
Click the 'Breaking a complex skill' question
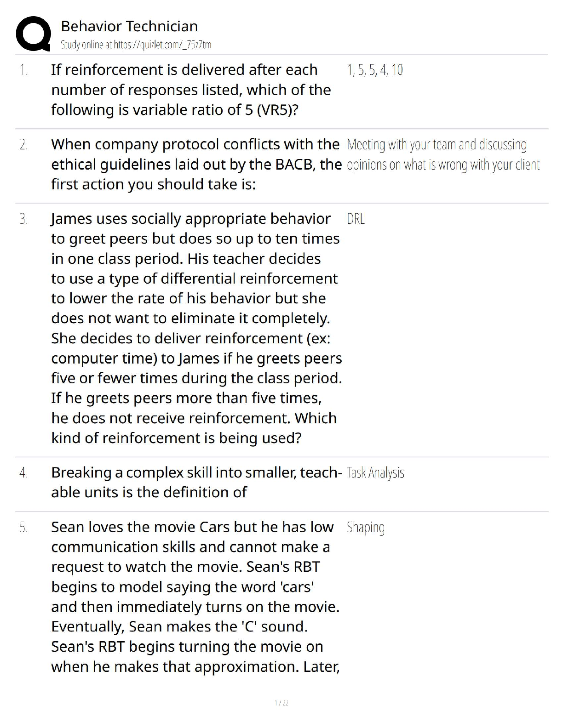pos(195,482)
